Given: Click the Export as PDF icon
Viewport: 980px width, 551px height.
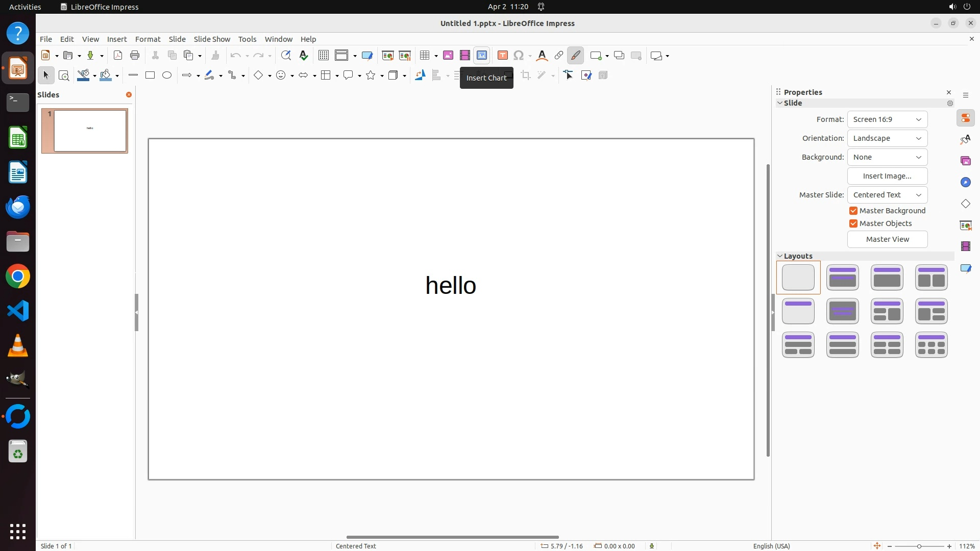Looking at the screenshot, I should (118, 56).
